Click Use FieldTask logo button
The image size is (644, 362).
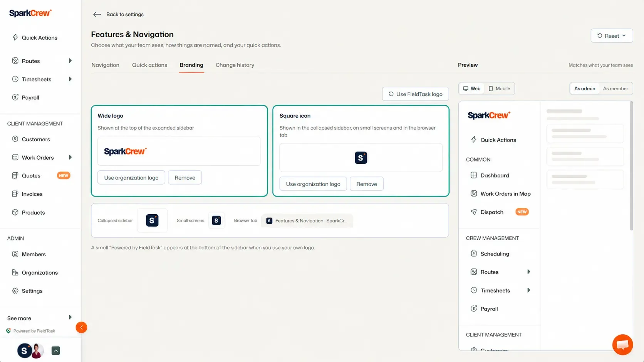click(x=415, y=94)
